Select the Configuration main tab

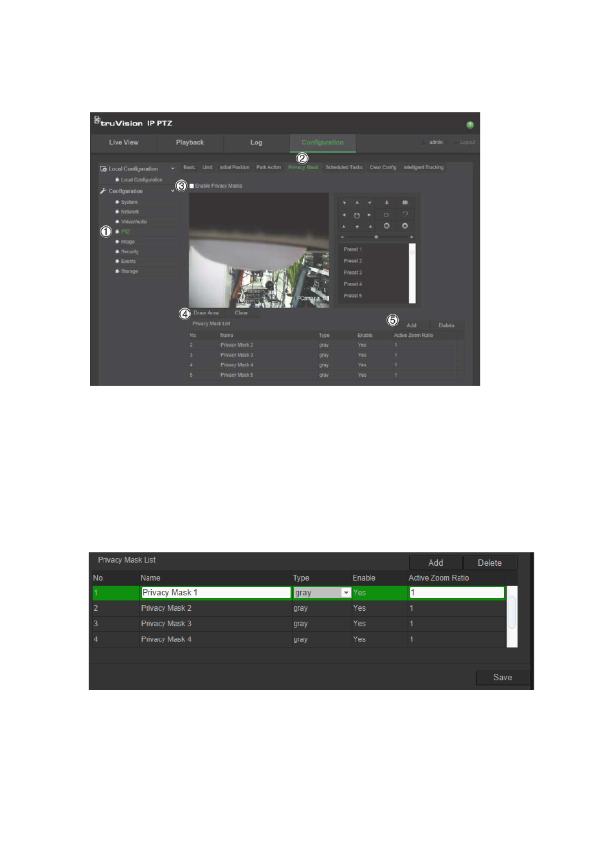[x=323, y=143]
